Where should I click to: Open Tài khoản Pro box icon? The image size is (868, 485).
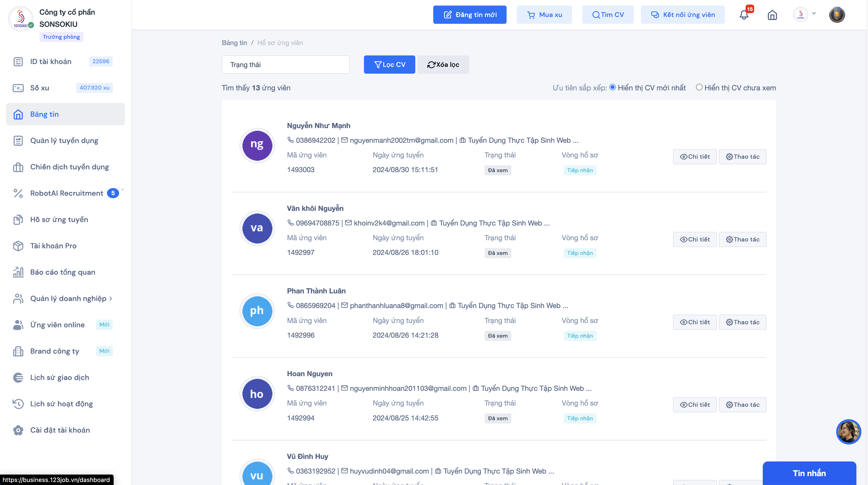pos(18,246)
